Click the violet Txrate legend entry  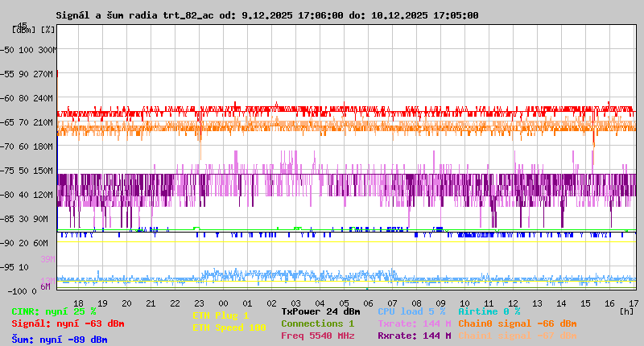(x=414, y=323)
